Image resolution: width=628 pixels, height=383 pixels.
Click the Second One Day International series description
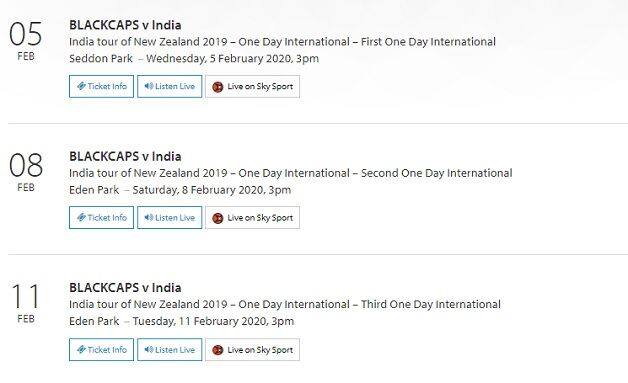coord(290,173)
